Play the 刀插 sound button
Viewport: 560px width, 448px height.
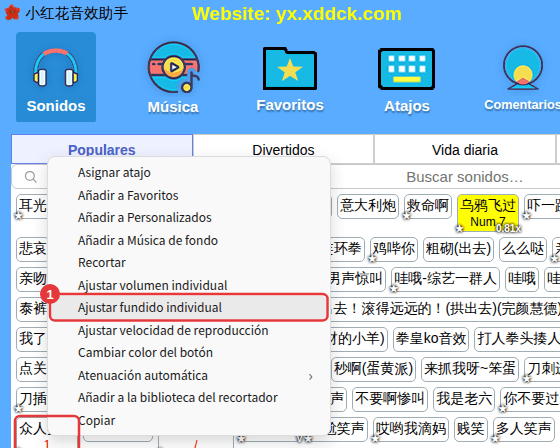32,399
